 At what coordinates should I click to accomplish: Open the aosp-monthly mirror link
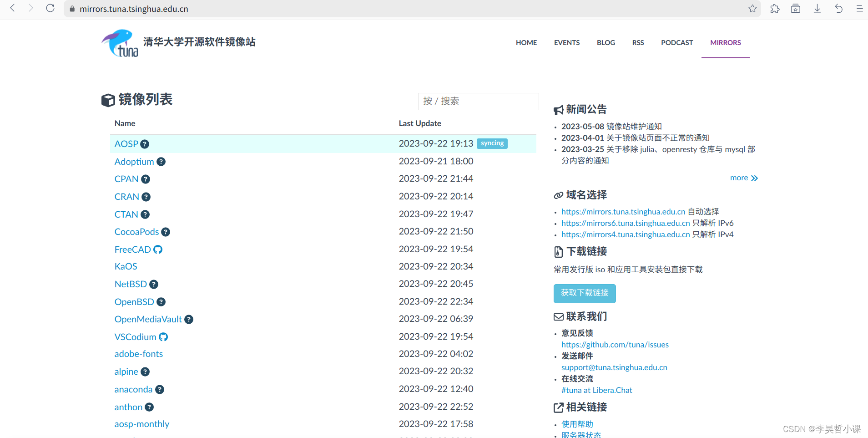[142, 424]
